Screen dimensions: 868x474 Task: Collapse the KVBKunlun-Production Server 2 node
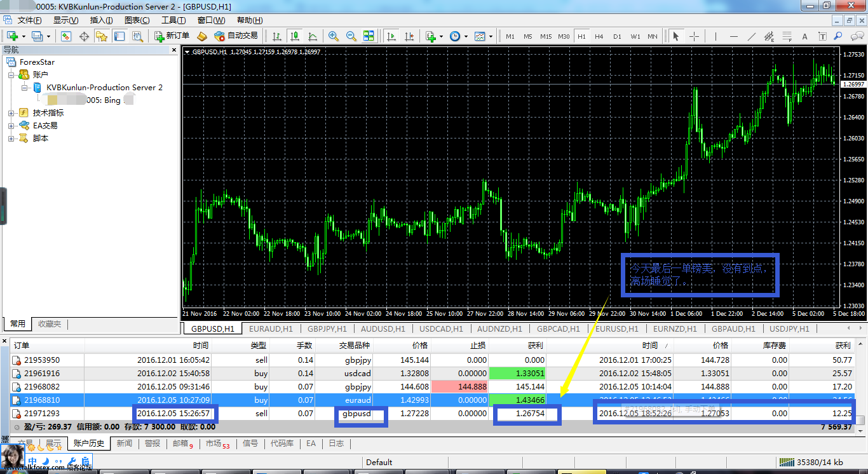[x=24, y=88]
